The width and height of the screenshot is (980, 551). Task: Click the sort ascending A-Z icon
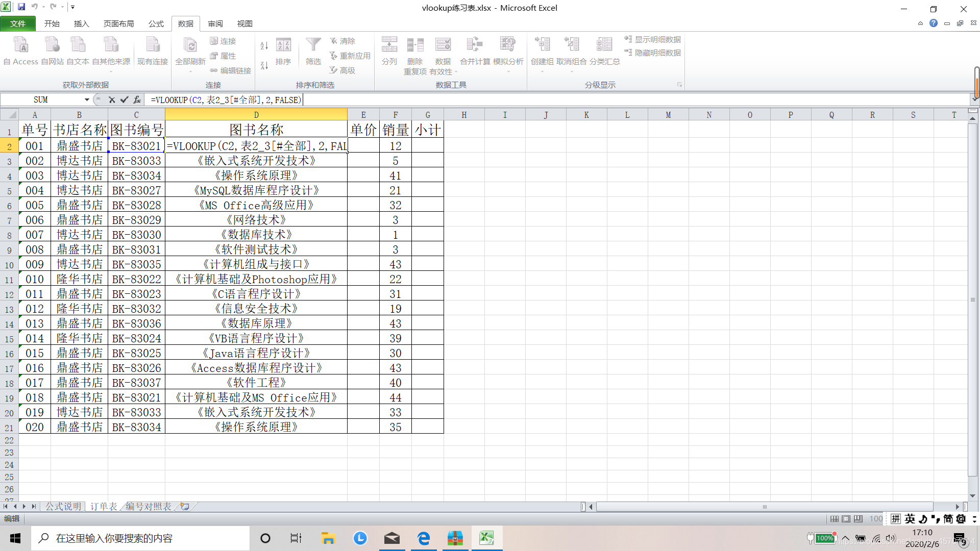[264, 46]
